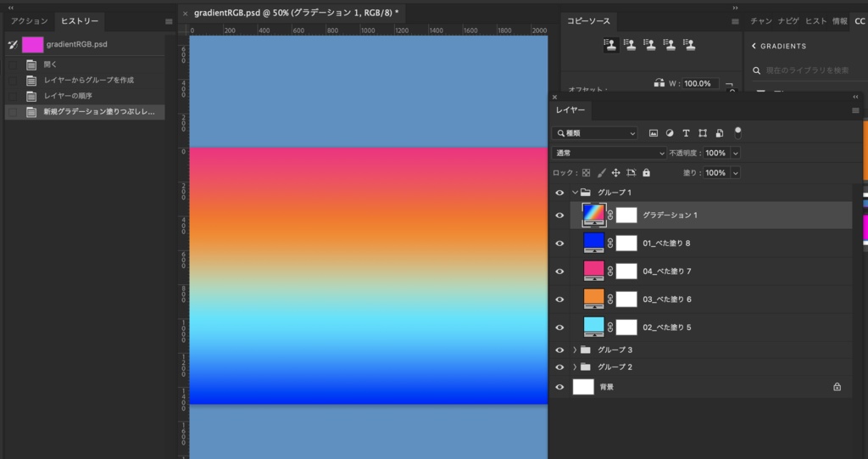Hide the 02_べた塗り 5 layer
This screenshot has height=459, width=868.
[x=559, y=327]
